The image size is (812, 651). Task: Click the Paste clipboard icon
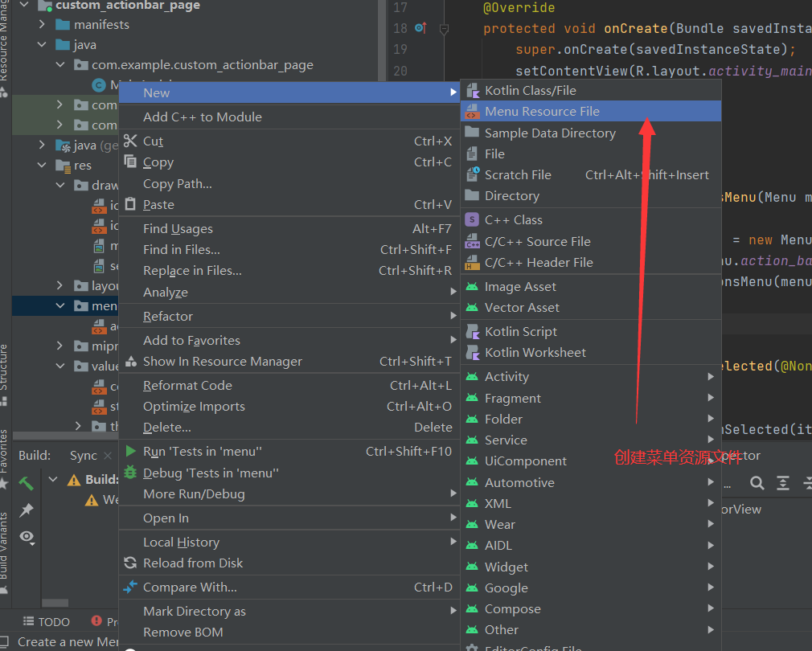130,204
